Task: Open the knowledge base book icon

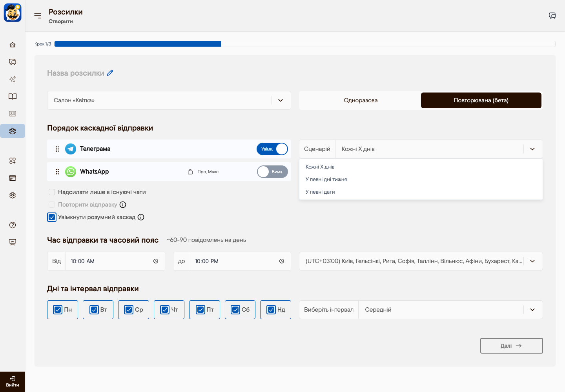Action: click(x=13, y=96)
